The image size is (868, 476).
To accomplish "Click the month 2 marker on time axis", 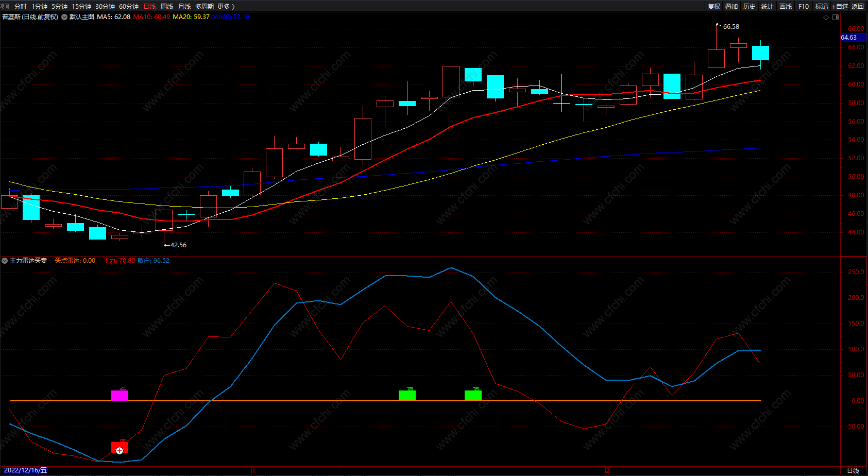I will [608, 470].
